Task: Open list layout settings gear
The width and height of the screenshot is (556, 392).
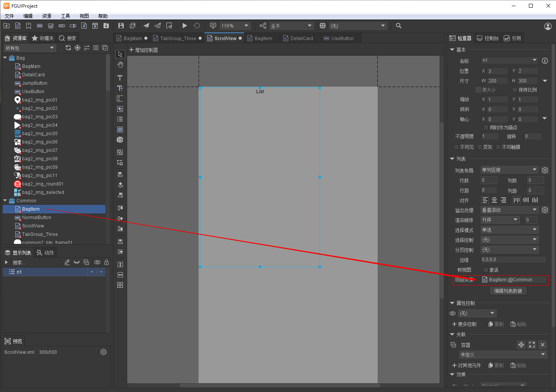Action: click(x=545, y=170)
